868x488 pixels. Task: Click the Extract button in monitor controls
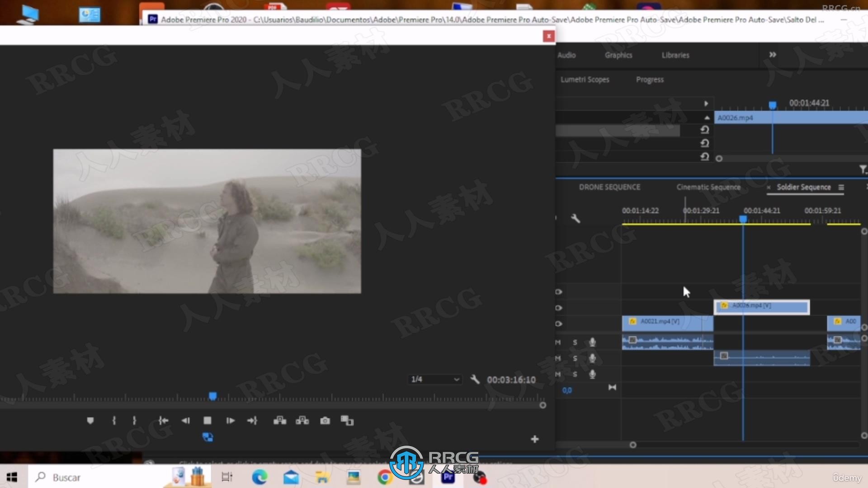click(x=302, y=421)
